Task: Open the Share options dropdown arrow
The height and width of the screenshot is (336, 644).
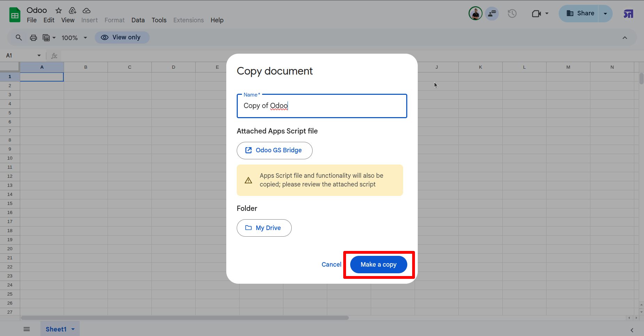Action: coord(605,14)
